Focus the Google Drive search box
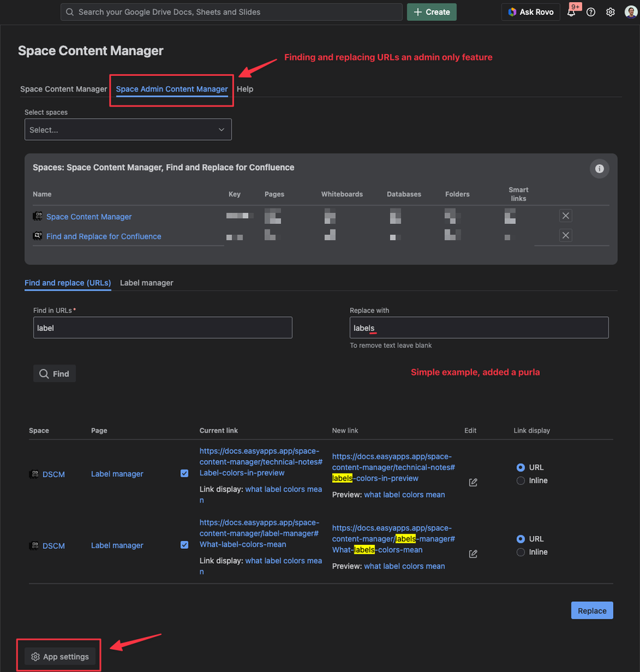 point(231,12)
